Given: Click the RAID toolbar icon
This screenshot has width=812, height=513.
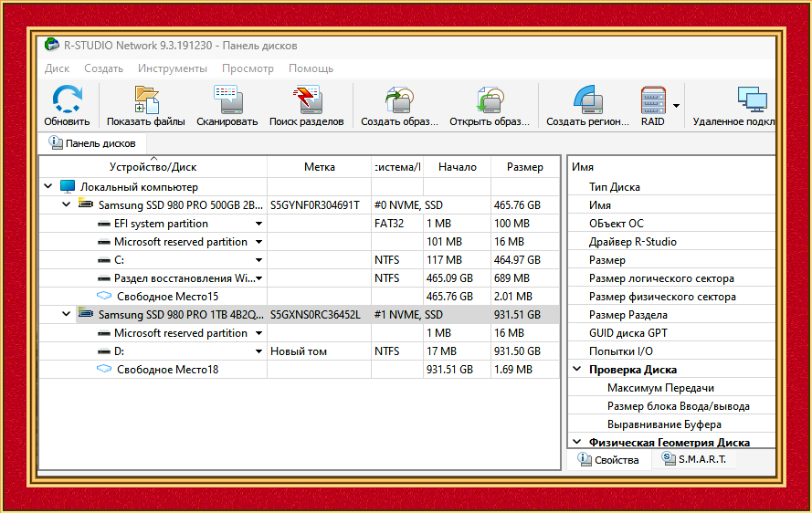Looking at the screenshot, I should point(653,99).
